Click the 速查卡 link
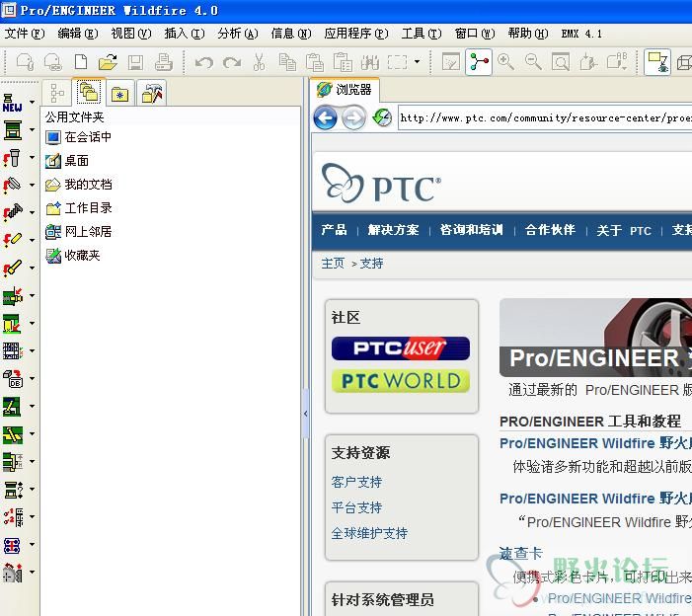 click(x=521, y=553)
